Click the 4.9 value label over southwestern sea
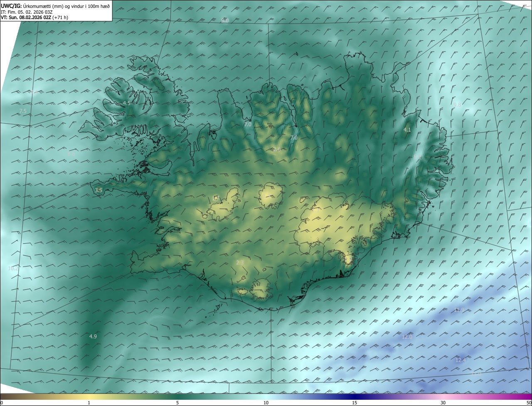The image size is (532, 406). 93,336
